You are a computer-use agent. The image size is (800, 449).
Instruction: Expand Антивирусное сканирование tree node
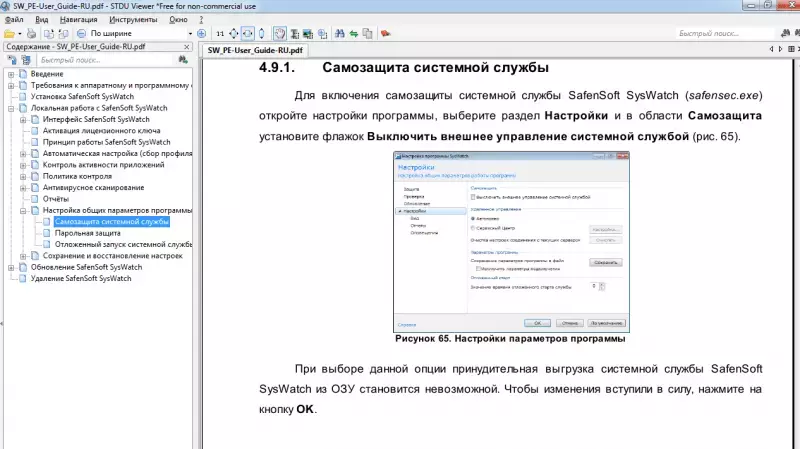[23, 188]
